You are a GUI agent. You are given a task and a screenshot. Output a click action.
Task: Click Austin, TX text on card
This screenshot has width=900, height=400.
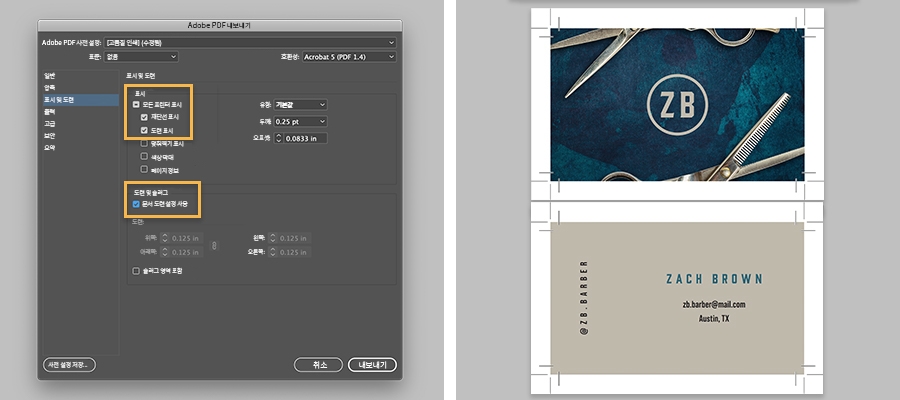[x=713, y=319]
